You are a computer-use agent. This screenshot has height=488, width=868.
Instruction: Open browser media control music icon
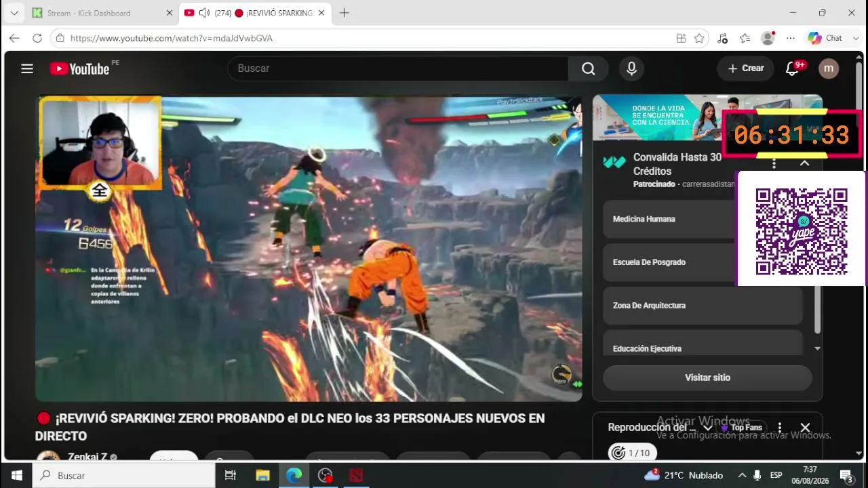point(722,39)
